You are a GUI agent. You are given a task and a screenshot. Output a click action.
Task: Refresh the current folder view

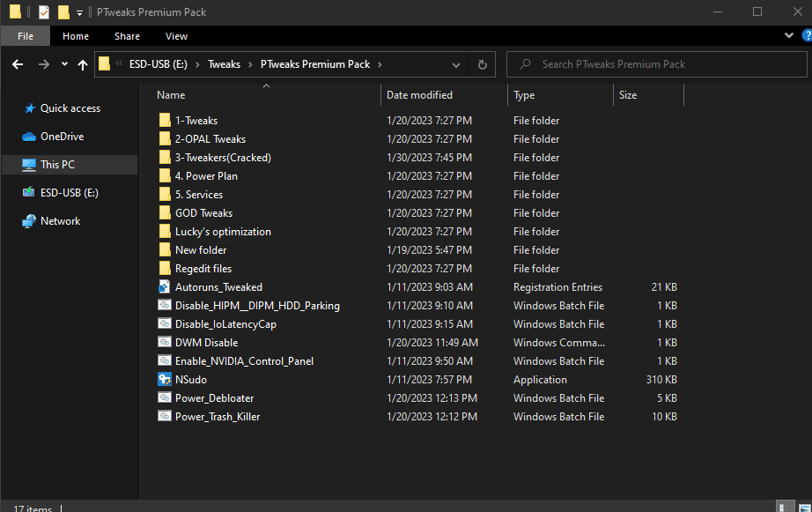(x=482, y=64)
